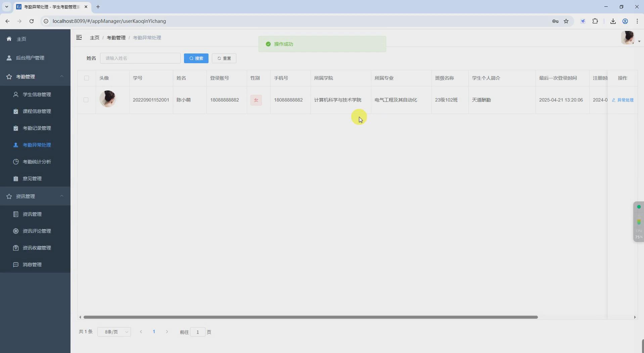Open the 8条/页 page size dropdown

[x=114, y=332]
